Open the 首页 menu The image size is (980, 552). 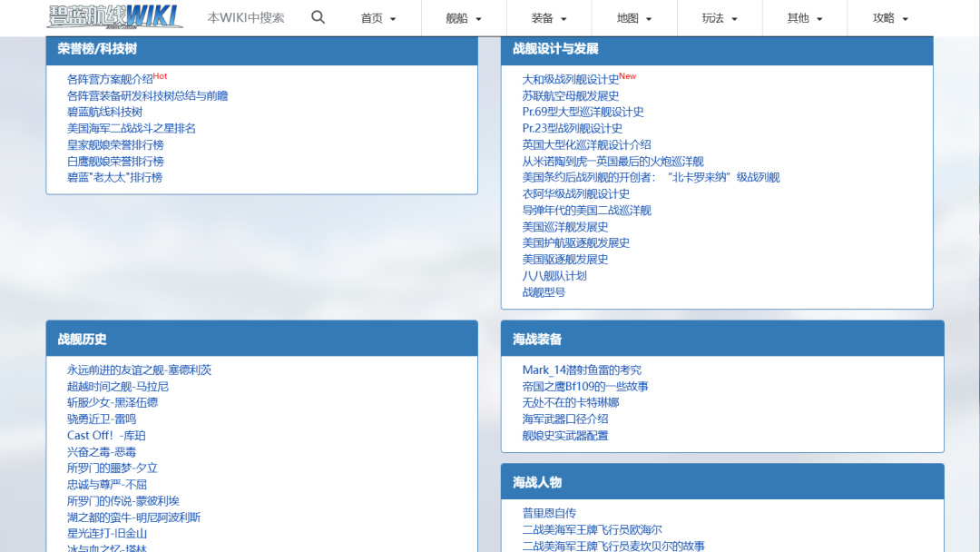coord(377,17)
